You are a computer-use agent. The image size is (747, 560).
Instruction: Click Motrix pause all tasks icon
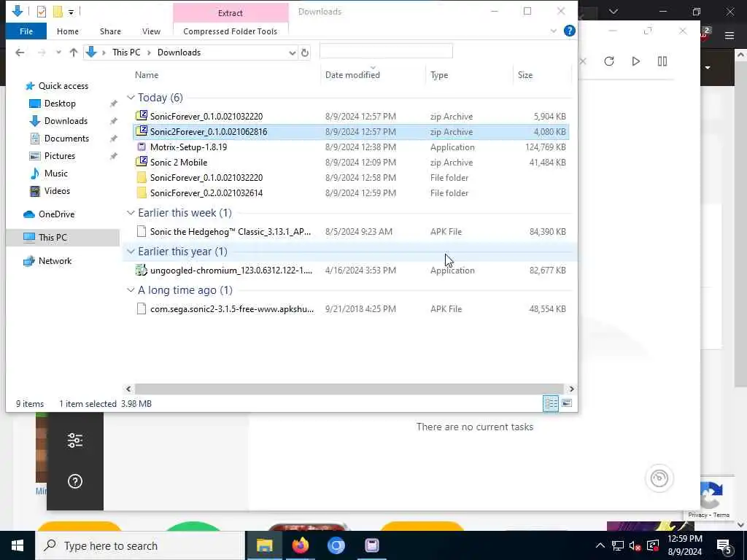(662, 61)
